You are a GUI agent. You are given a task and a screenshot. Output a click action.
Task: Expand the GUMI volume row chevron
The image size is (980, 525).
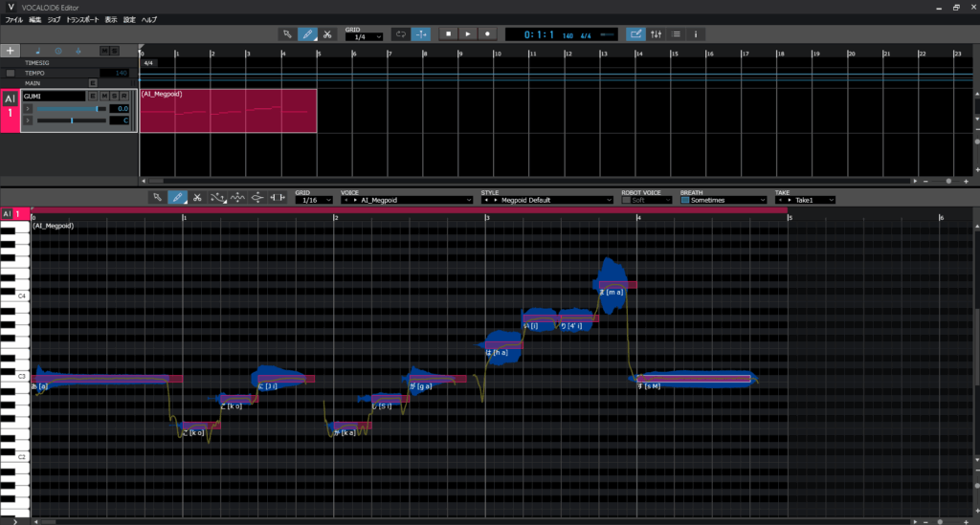28,109
